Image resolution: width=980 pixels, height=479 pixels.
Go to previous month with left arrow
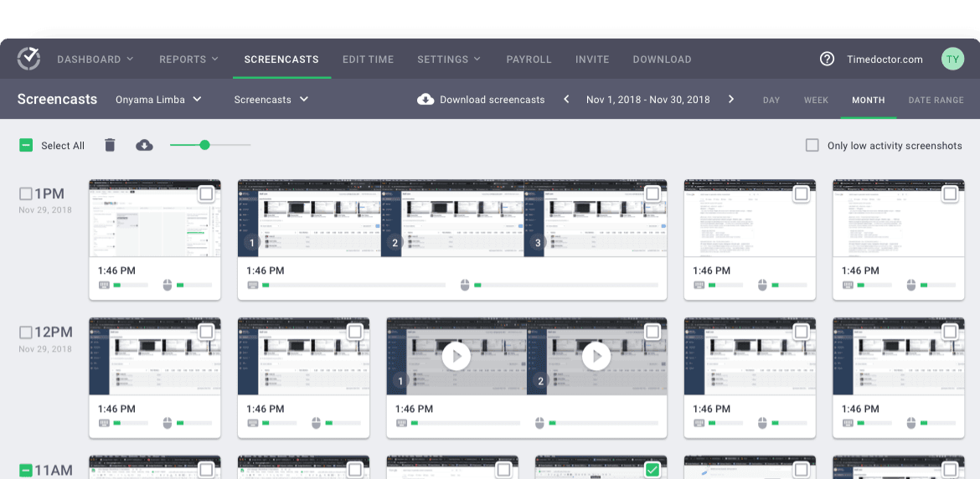pyautogui.click(x=566, y=100)
